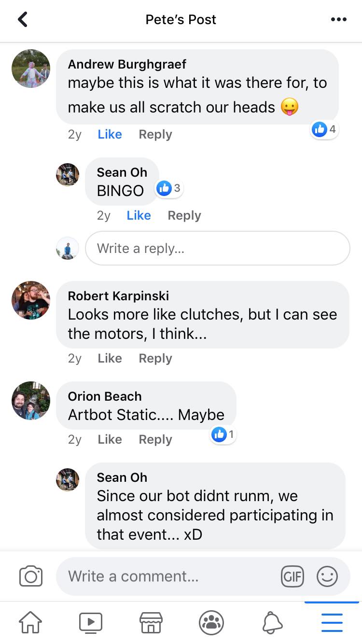The image size is (362, 644).
Task: Open the Watch video tab
Action: (x=91, y=622)
